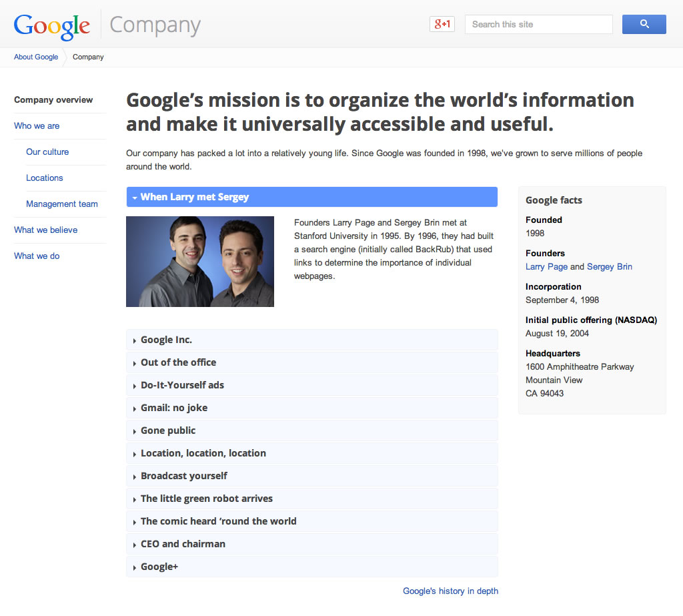683x616 pixels.
Task: Open the About Google breadcrumb link
Action: point(36,57)
